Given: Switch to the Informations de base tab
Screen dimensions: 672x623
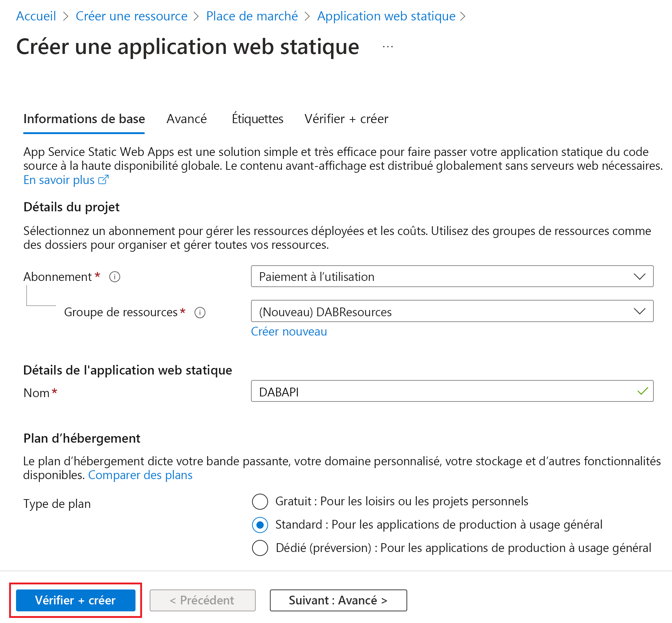Looking at the screenshot, I should pos(84,119).
